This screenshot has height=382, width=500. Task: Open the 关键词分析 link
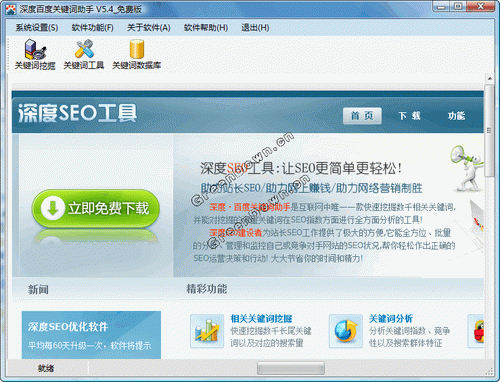[391, 319]
